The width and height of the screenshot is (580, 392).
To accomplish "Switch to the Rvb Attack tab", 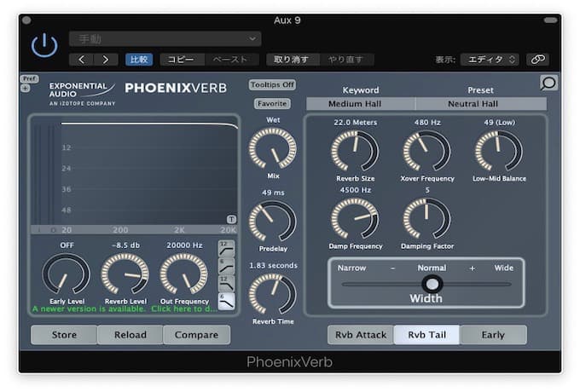I will (361, 335).
